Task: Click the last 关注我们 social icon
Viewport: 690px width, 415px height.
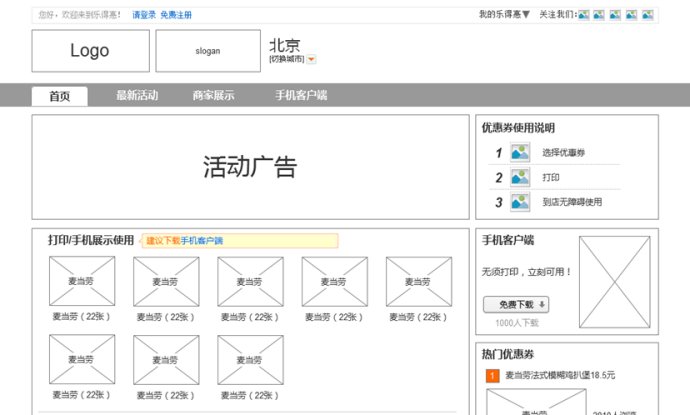Action: pyautogui.click(x=647, y=15)
